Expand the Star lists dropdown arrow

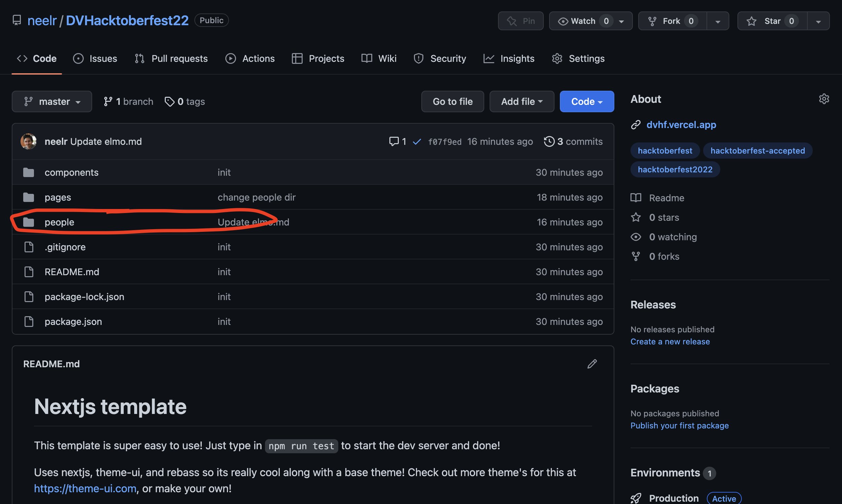[x=818, y=21]
